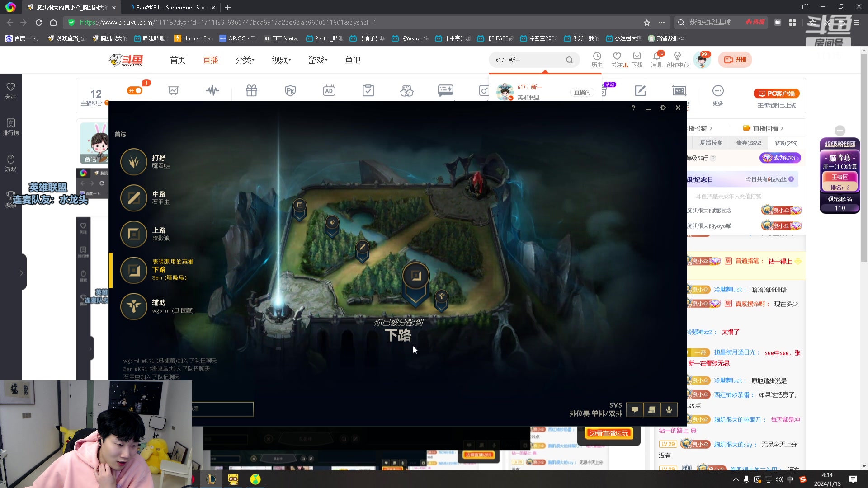Open the League chat bubble button
Screen dimensions: 868x488
click(x=635, y=409)
